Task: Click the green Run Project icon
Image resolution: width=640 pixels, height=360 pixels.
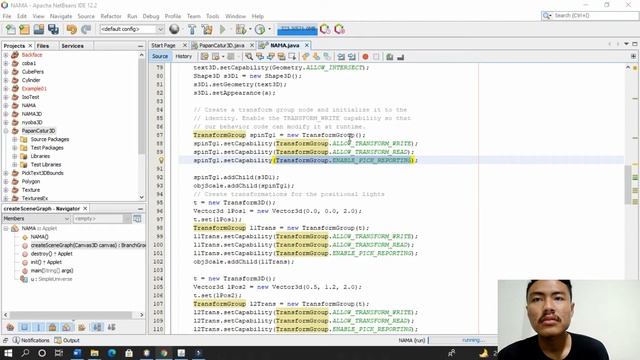Action: 223,29
